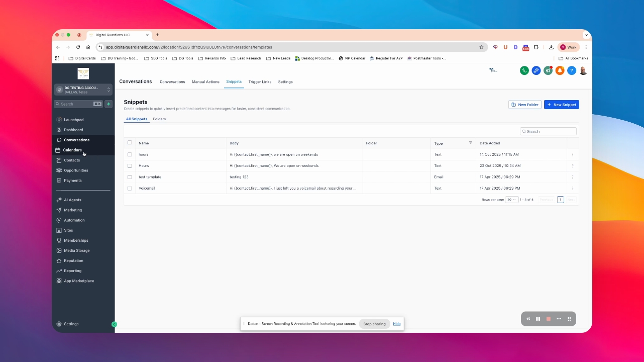Image resolution: width=644 pixels, height=362 pixels.
Task: Click the New Folder button
Action: pos(525,105)
